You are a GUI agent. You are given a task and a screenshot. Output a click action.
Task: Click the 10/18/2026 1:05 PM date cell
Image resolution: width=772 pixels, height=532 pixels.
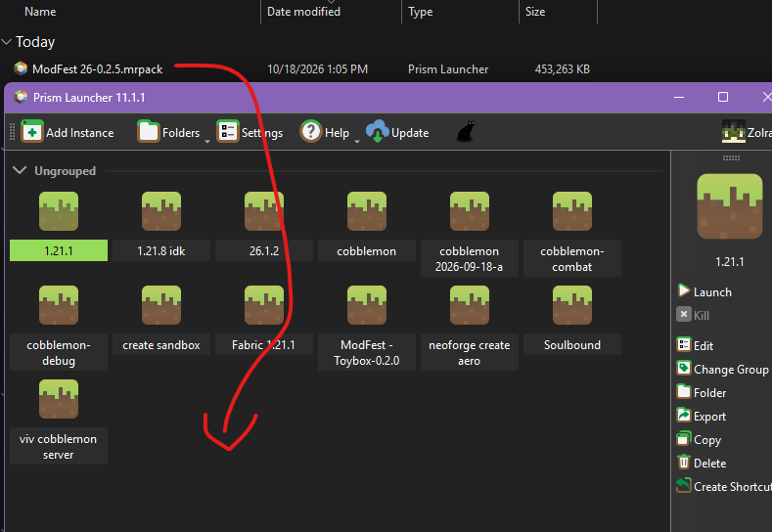[318, 69]
